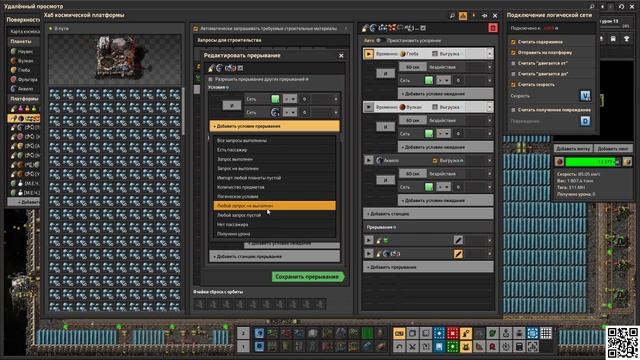Select planet Fulgora in the surfaces list

[x=24, y=79]
